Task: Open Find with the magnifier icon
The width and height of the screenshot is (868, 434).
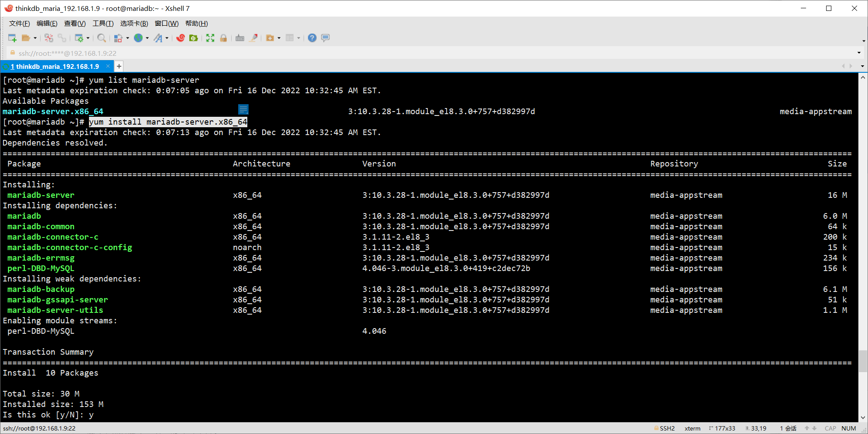Action: click(x=102, y=38)
